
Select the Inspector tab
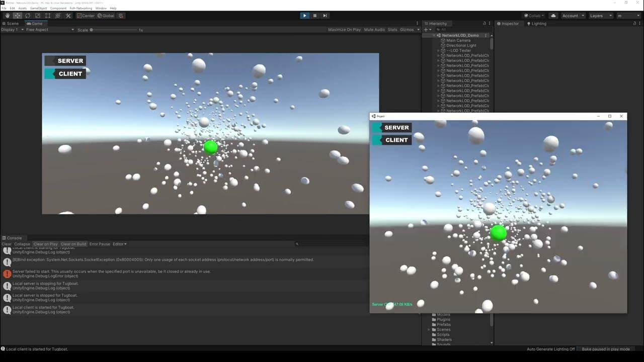pyautogui.click(x=508, y=24)
